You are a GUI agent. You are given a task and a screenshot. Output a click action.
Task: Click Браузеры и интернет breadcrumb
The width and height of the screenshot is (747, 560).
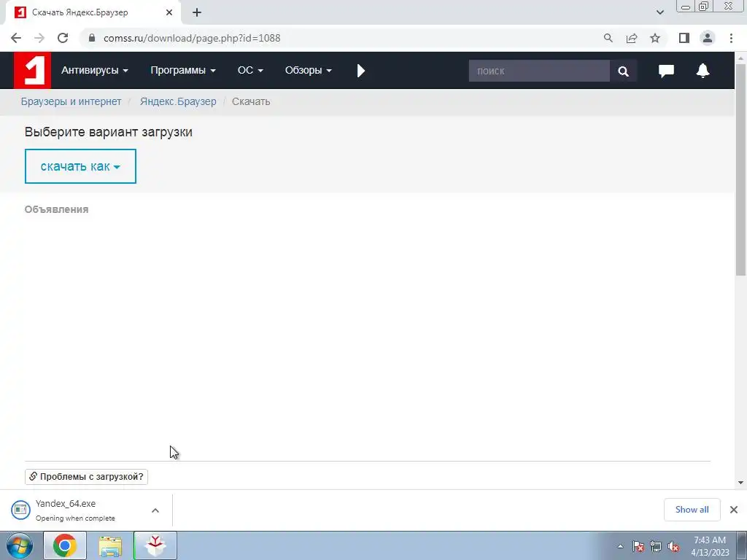(71, 101)
